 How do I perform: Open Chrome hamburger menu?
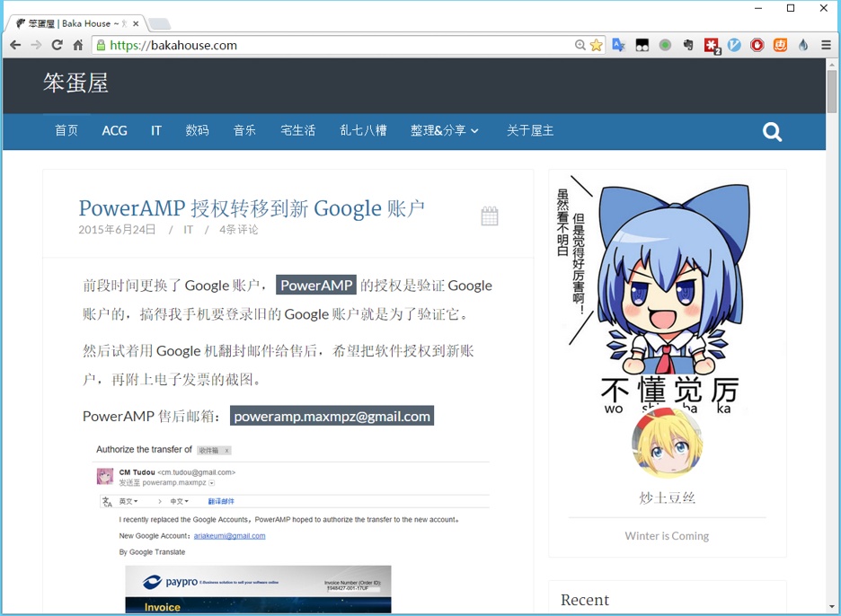(x=826, y=45)
